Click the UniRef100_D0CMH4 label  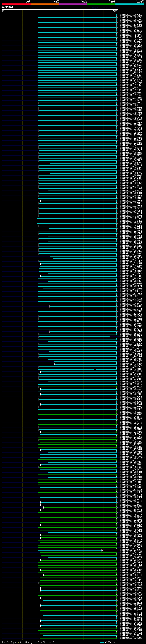pos(131,631)
